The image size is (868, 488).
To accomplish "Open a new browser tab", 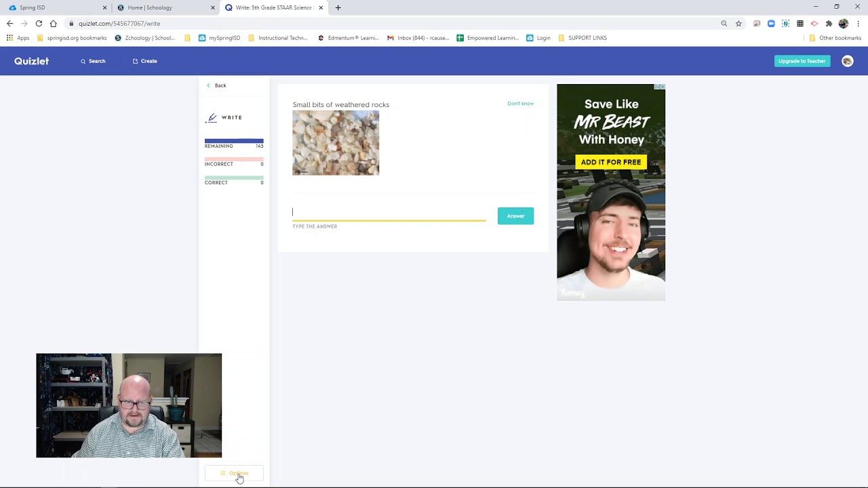I will pos(338,7).
